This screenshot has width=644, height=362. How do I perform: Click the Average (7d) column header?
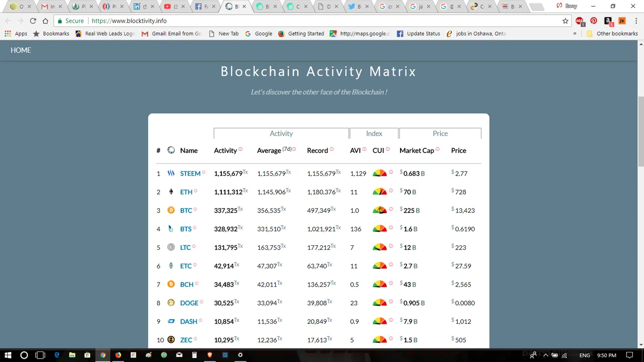(274, 150)
